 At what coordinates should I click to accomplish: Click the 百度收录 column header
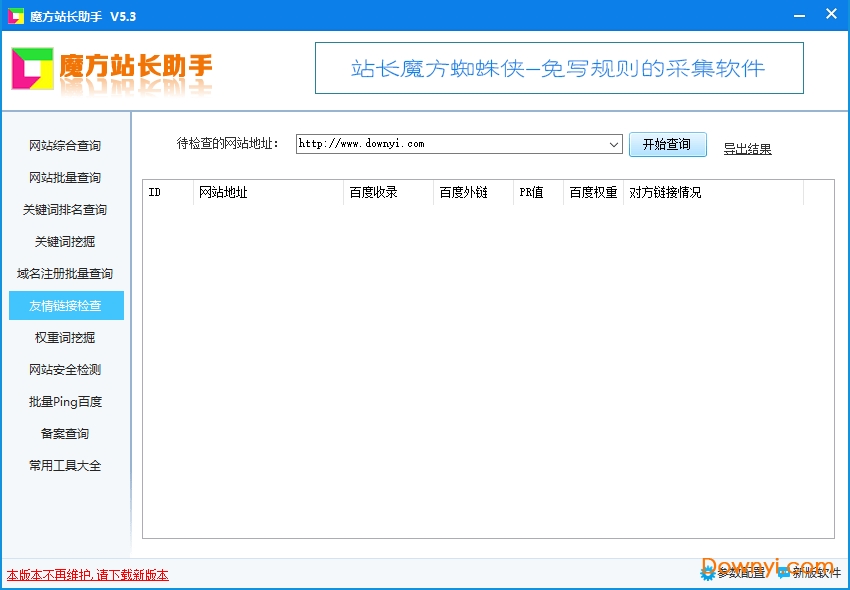pos(370,192)
